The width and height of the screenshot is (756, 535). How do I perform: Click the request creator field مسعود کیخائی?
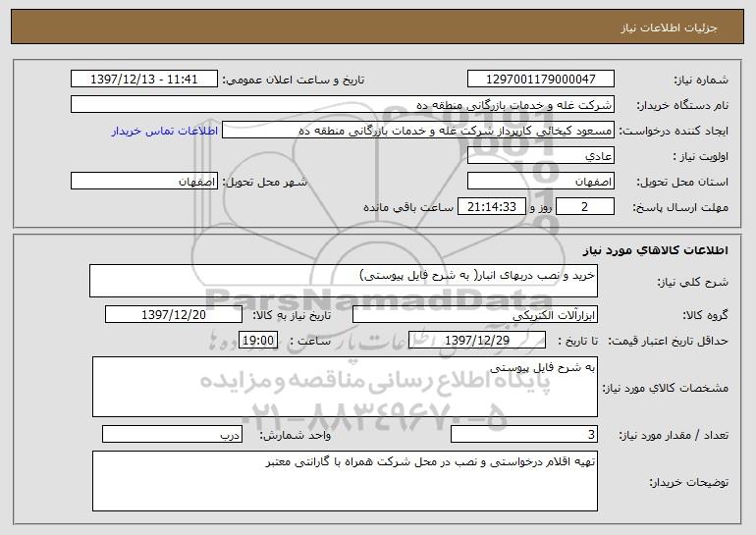coord(418,131)
